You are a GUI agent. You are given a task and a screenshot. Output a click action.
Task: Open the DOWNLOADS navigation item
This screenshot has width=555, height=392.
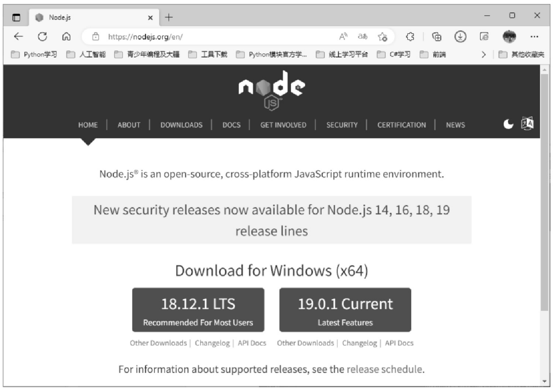tap(181, 125)
